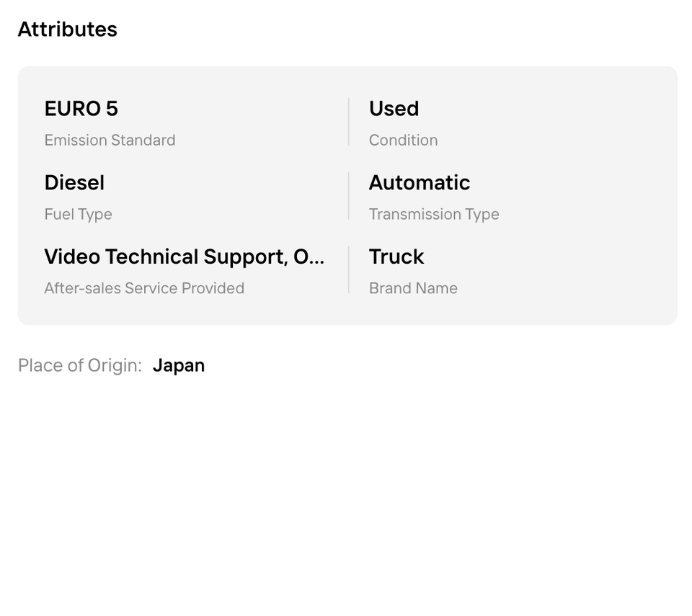Click the divider beside Diesel row
Image resolution: width=692 pixels, height=616 pixels.
click(x=349, y=196)
